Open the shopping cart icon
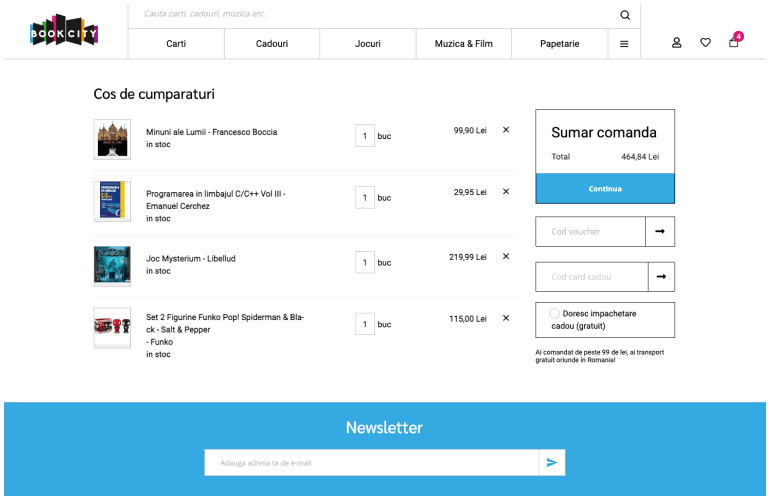The image size is (770, 500). tap(734, 42)
